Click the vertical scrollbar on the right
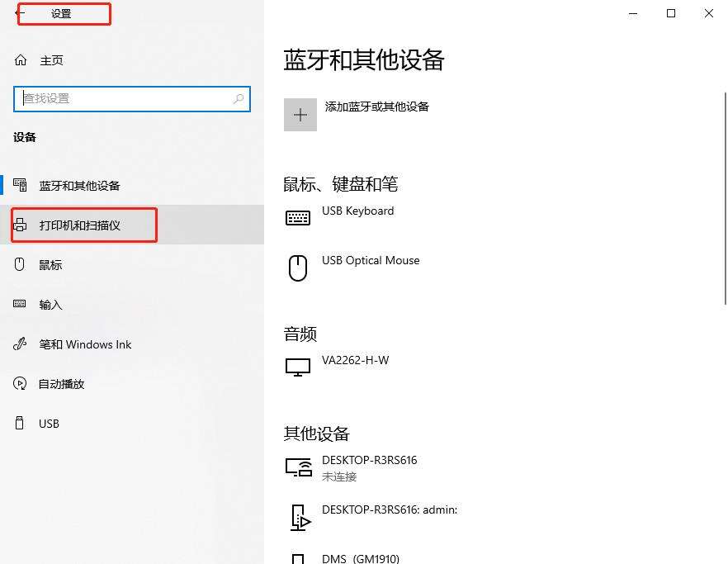 [x=726, y=199]
